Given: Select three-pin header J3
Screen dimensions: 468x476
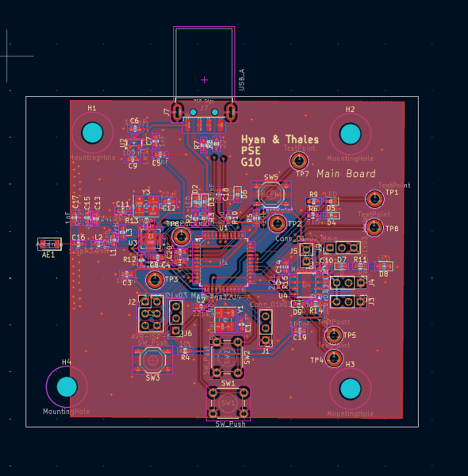Looking at the screenshot, I should 348,301.
